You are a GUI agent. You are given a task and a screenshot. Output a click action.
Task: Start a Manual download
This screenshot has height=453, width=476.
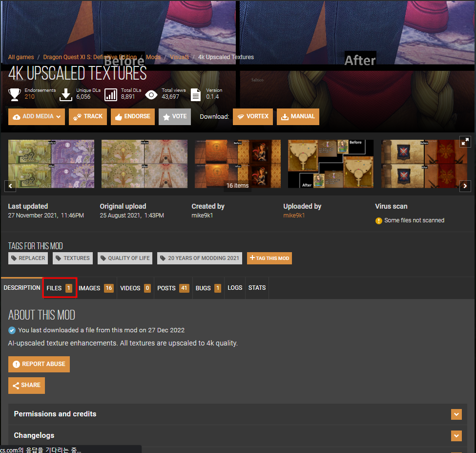tap(298, 117)
